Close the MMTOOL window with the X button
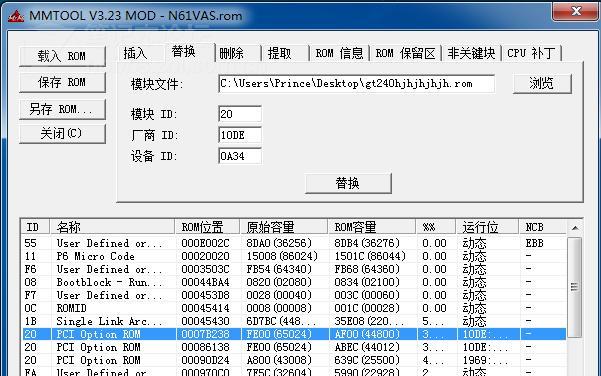The width and height of the screenshot is (601, 376). 576,11
